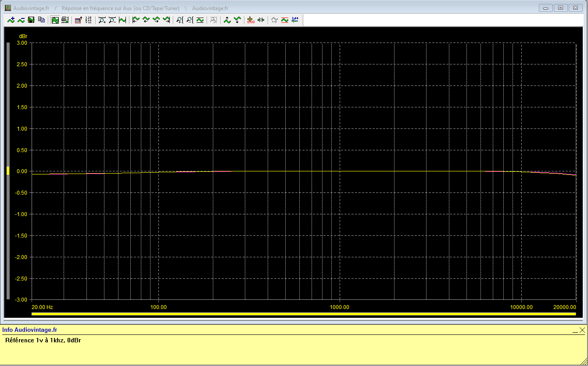The width and height of the screenshot is (588, 366).
Task: Zoom out horizontally with the magnifier-minus bracket icon
Action: point(112,20)
